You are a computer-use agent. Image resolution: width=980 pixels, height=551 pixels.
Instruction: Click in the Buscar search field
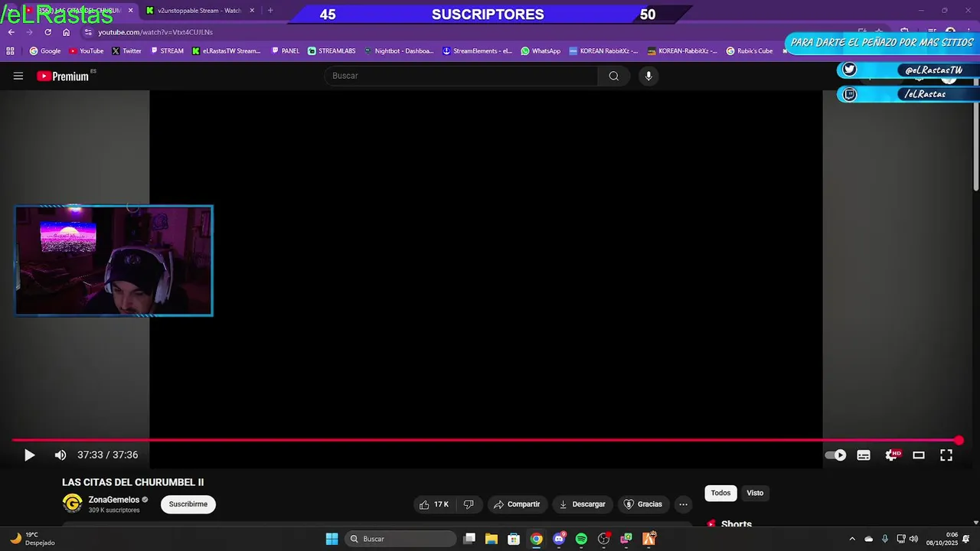(461, 76)
